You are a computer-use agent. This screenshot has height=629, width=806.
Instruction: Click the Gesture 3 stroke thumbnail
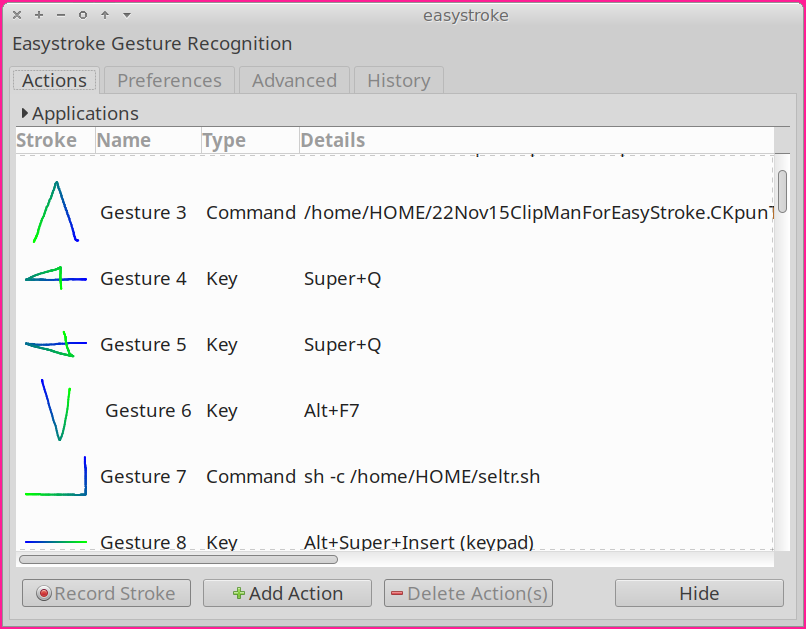tap(56, 212)
